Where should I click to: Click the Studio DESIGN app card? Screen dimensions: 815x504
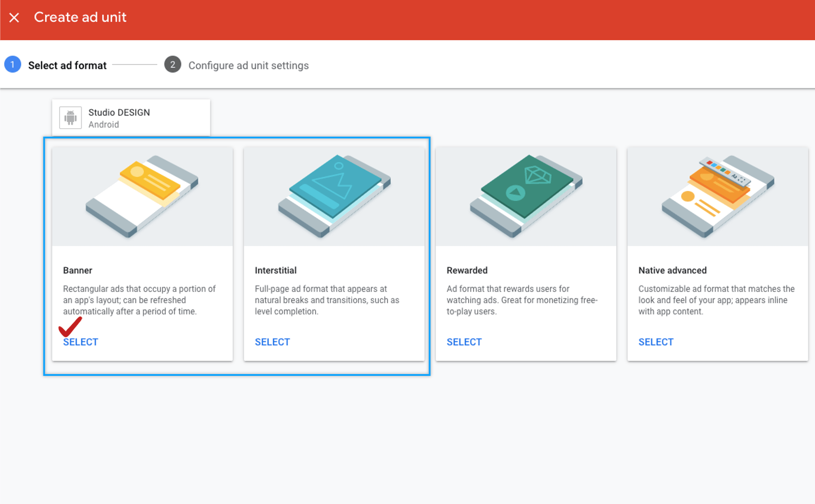[131, 118]
